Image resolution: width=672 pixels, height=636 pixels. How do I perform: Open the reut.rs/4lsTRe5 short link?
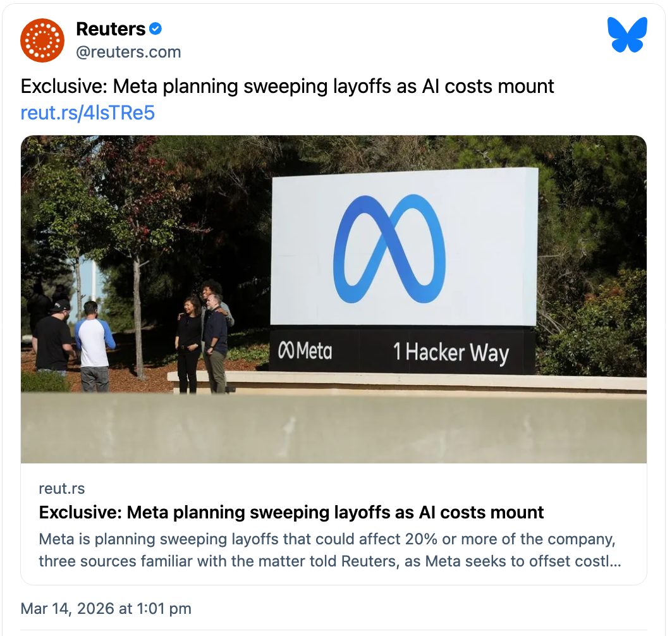88,113
